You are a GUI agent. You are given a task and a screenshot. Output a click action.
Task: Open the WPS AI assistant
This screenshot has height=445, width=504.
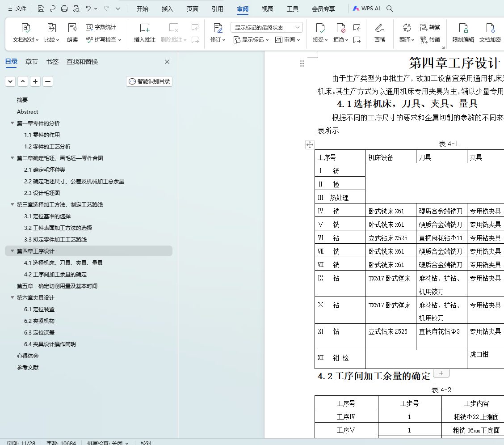click(366, 8)
